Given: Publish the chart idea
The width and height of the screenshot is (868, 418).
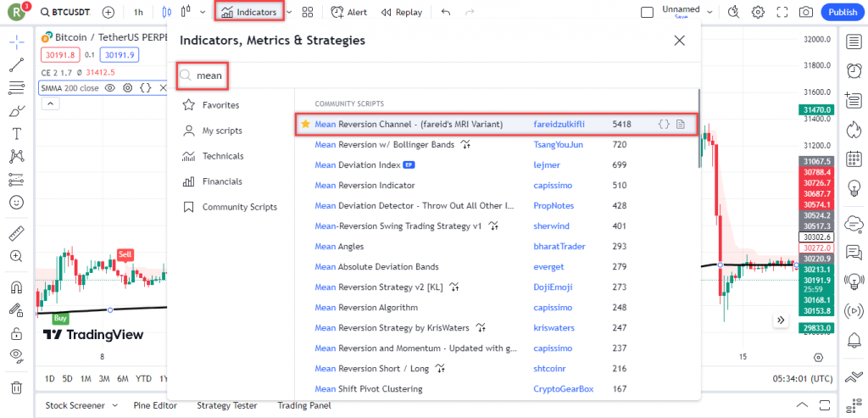Looking at the screenshot, I should [x=843, y=12].
